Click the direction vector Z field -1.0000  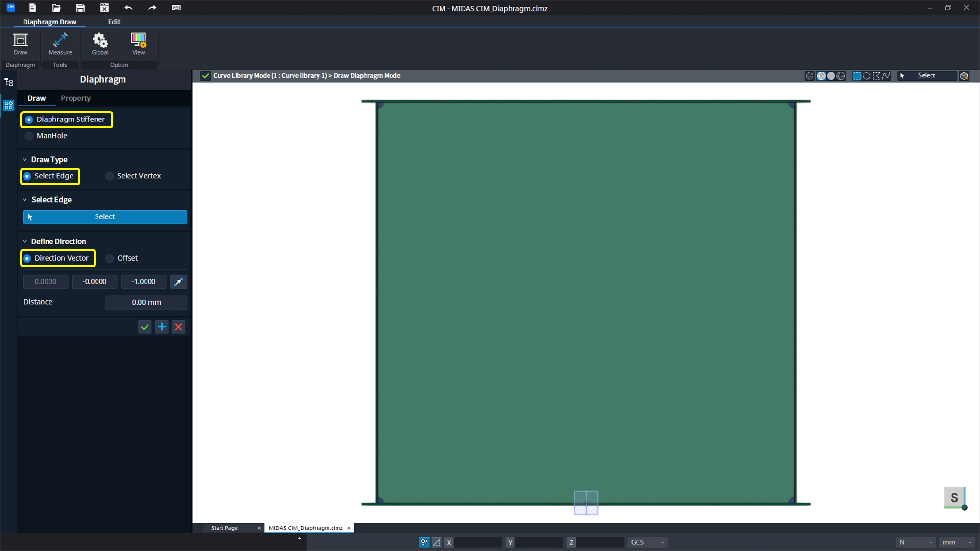[x=144, y=282]
